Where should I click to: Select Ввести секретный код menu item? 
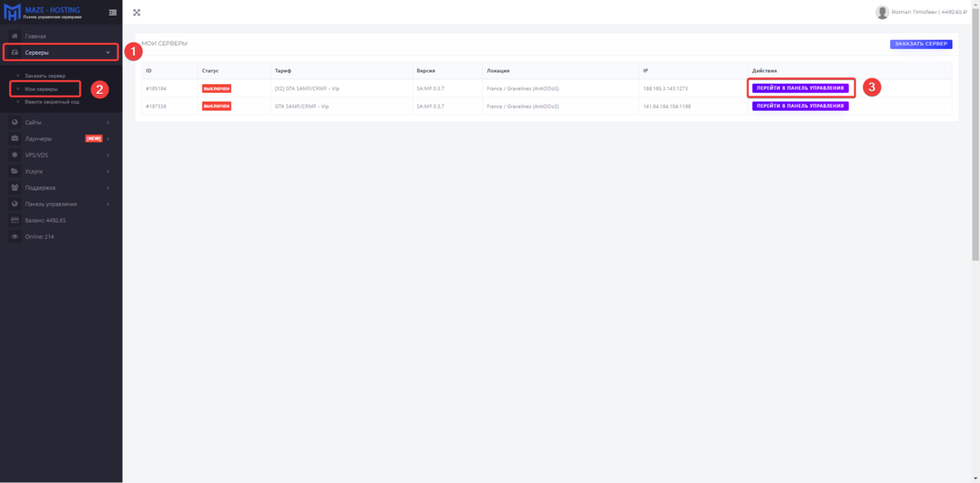(51, 102)
